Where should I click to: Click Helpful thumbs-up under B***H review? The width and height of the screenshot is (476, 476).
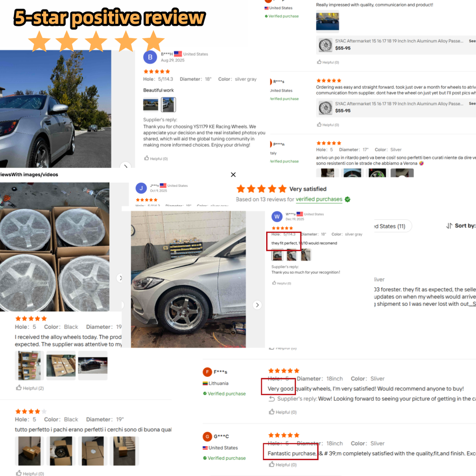click(147, 158)
